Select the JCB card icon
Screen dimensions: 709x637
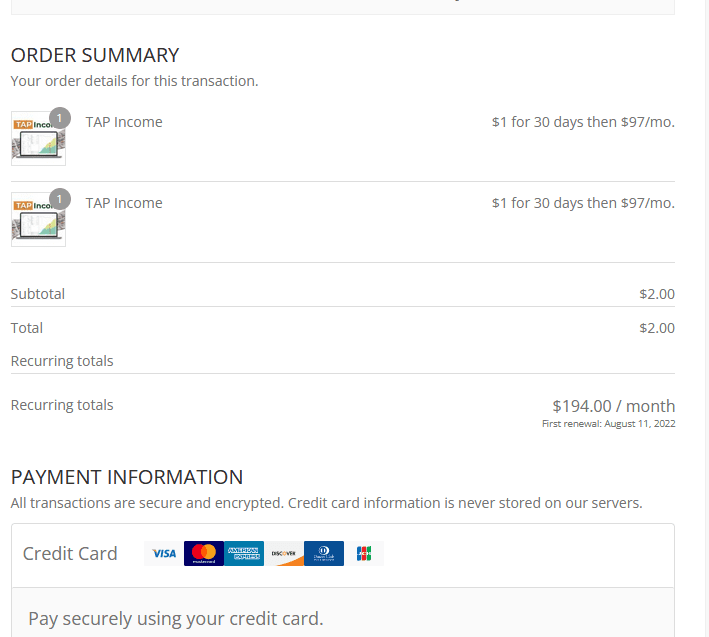[x=364, y=553]
